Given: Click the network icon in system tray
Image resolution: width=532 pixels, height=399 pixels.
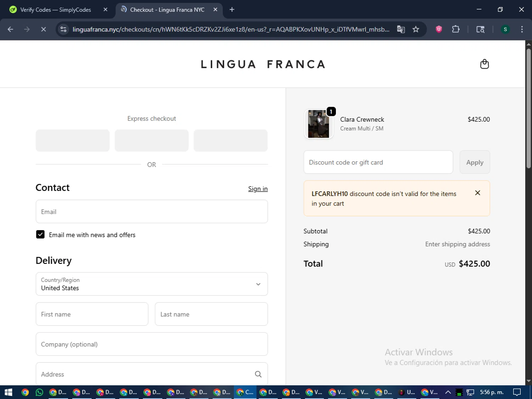Looking at the screenshot, I should click(470, 392).
